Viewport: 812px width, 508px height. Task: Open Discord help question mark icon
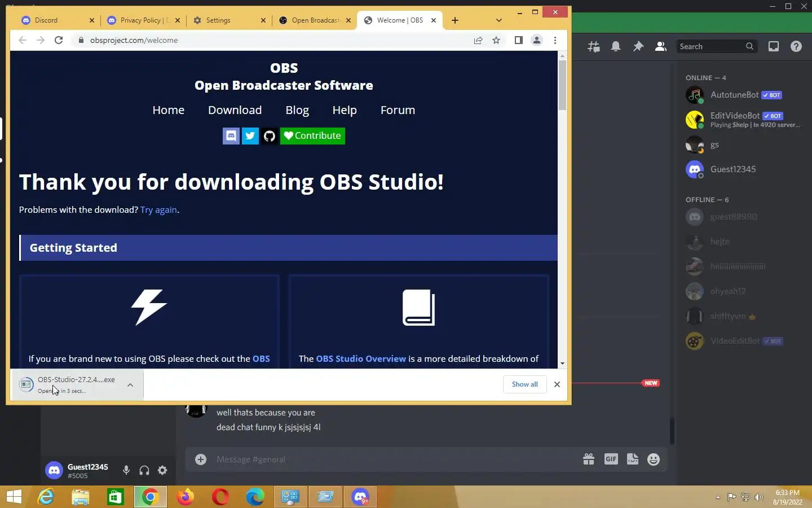(x=796, y=47)
